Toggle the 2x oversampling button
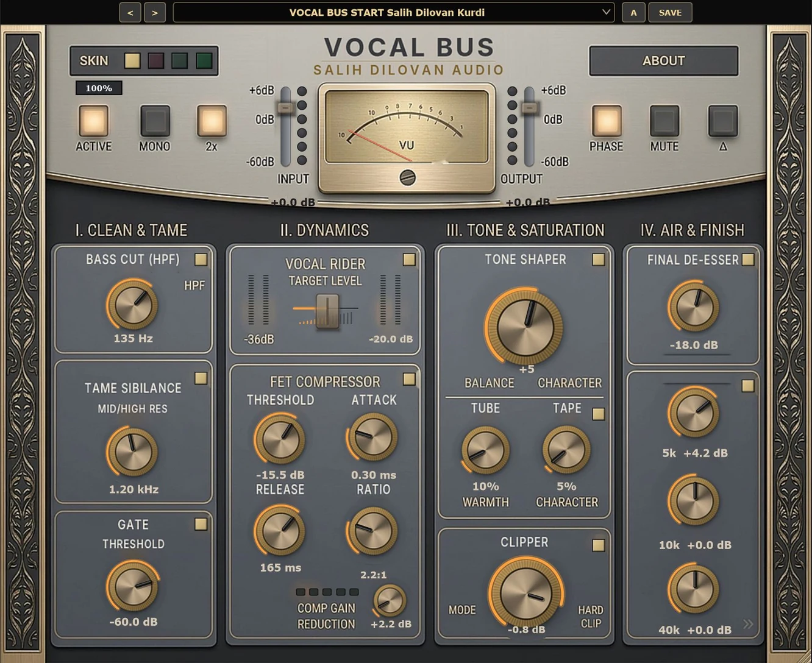This screenshot has height=663, width=812. coord(212,120)
